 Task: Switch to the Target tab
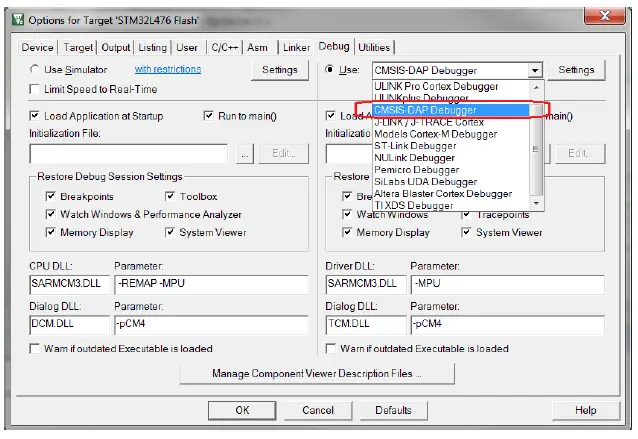(x=78, y=48)
